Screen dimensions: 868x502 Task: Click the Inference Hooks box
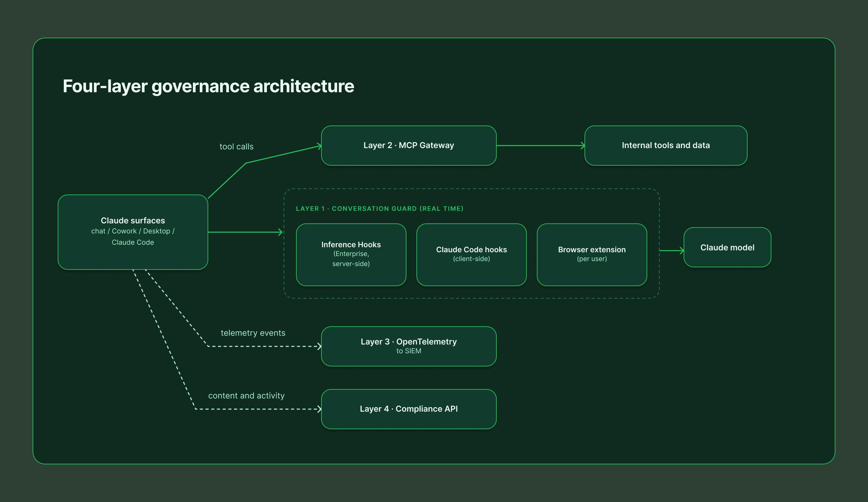pyautogui.click(x=351, y=255)
